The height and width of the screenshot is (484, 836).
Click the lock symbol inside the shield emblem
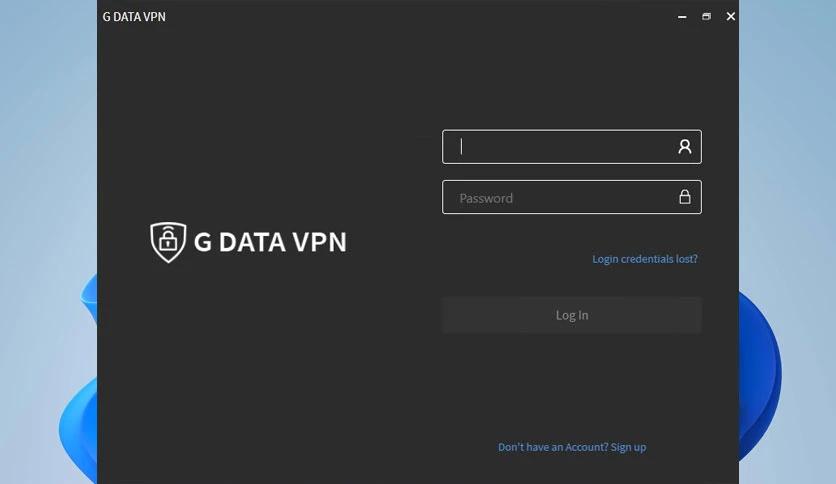[168, 240]
